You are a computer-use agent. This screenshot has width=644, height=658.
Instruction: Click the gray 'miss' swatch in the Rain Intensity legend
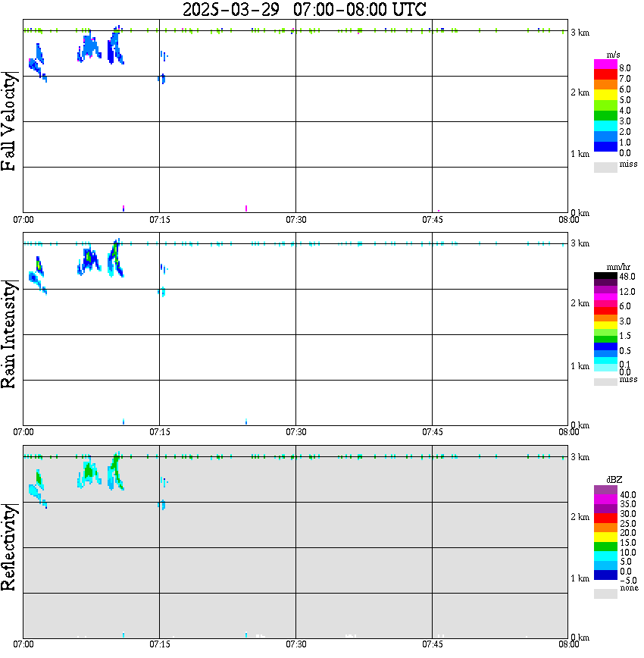coord(605,382)
